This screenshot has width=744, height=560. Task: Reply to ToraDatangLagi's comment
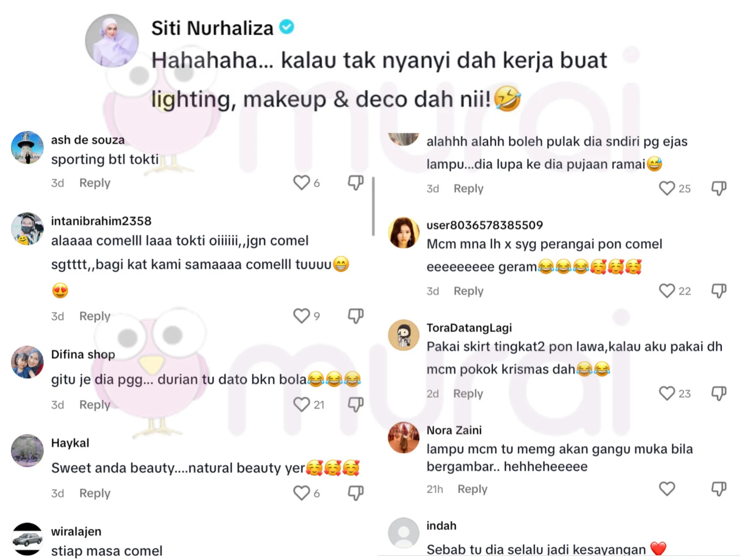[x=468, y=393]
